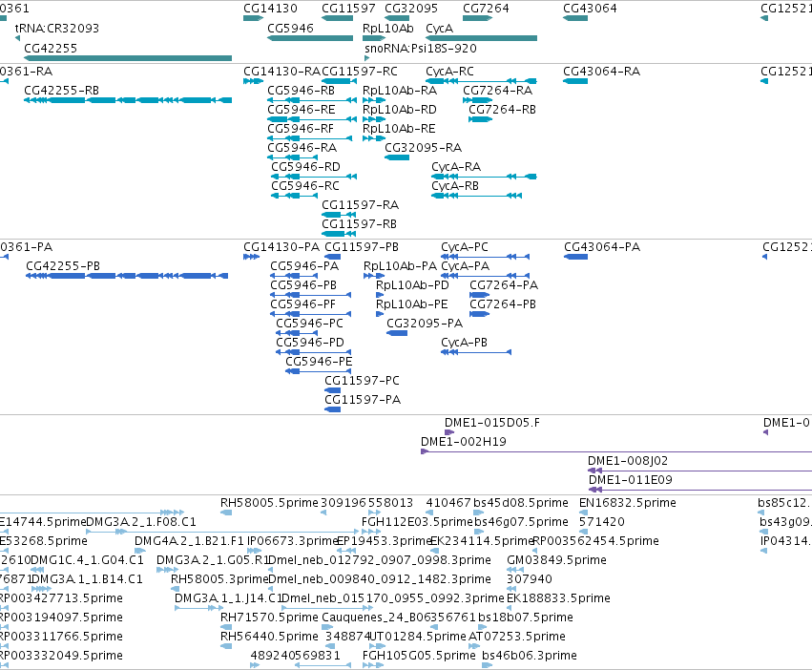Image resolution: width=812 pixels, height=670 pixels.
Task: Click transcript CG5946-RD
Action: tap(314, 177)
